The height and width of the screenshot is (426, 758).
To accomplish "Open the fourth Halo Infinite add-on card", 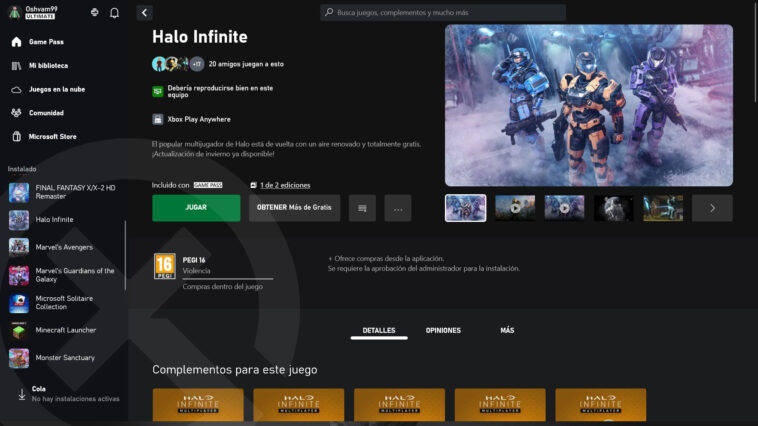I will (500, 405).
